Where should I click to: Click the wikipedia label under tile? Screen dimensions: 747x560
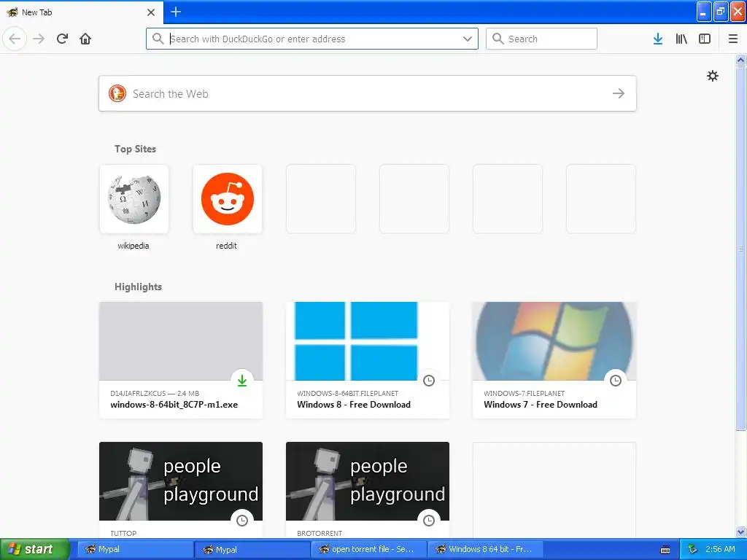(133, 246)
